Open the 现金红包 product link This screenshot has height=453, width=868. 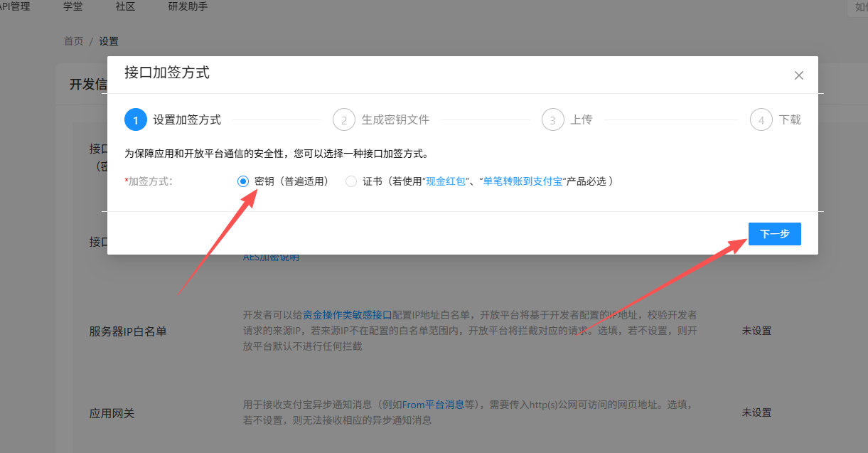point(446,181)
